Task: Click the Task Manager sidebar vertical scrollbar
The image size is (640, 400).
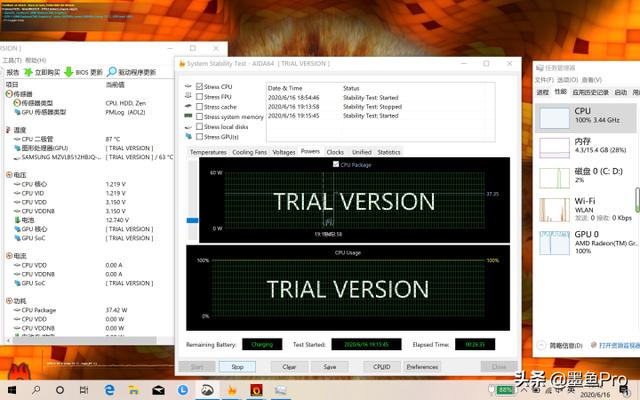Action: pyautogui.click(x=638, y=200)
